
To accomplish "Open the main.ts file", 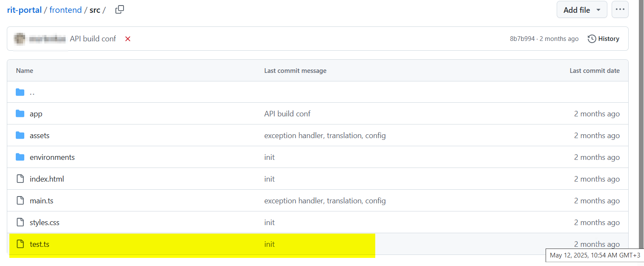I will (41, 201).
